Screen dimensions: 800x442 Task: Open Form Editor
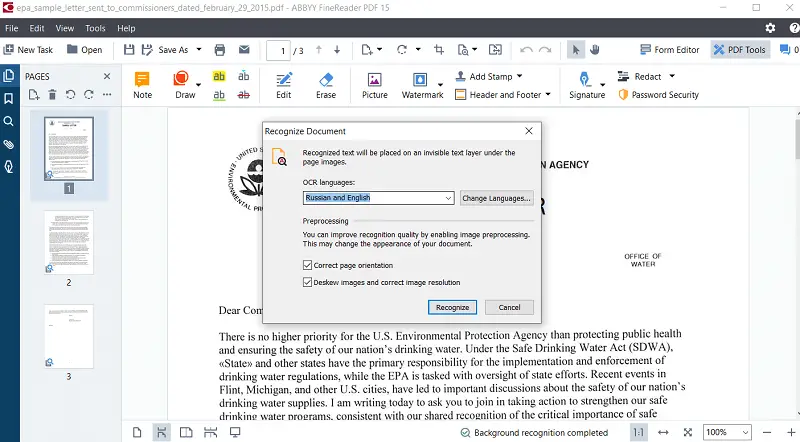click(x=669, y=50)
